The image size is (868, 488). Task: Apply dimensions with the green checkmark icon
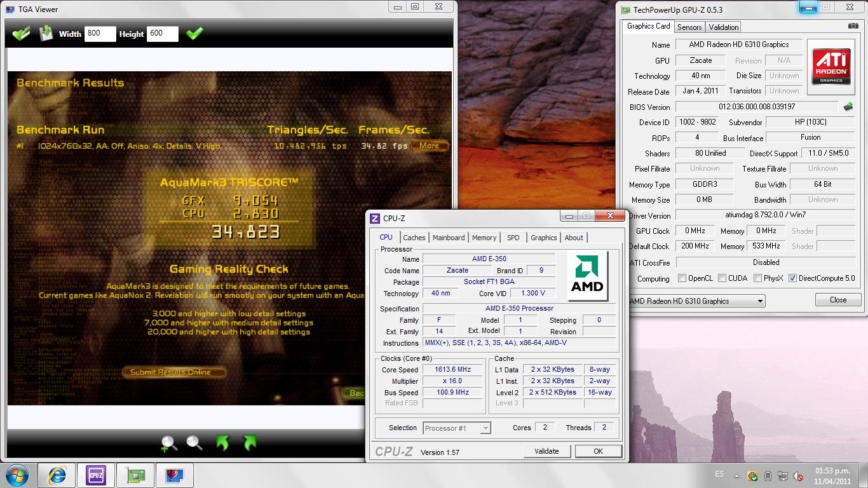pyautogui.click(x=194, y=33)
